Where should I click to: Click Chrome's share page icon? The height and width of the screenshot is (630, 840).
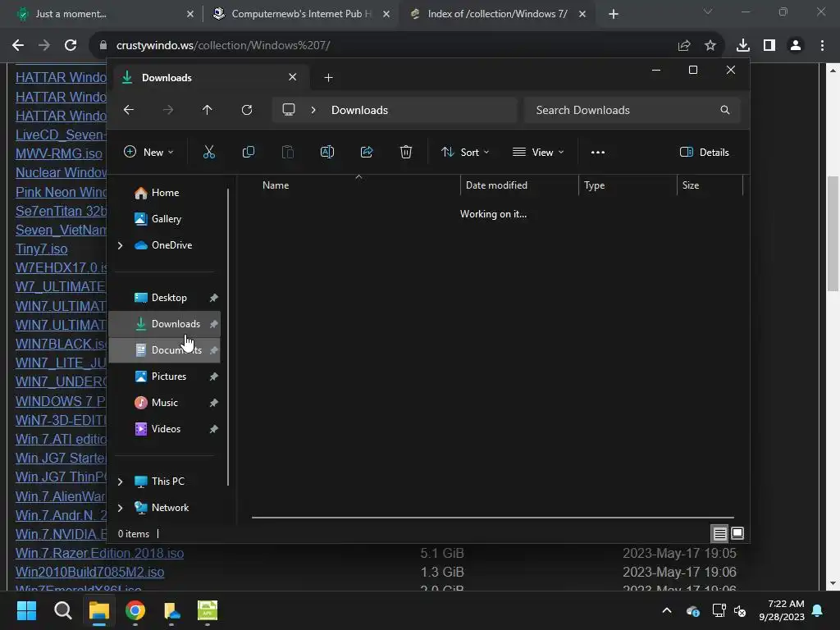click(x=684, y=46)
